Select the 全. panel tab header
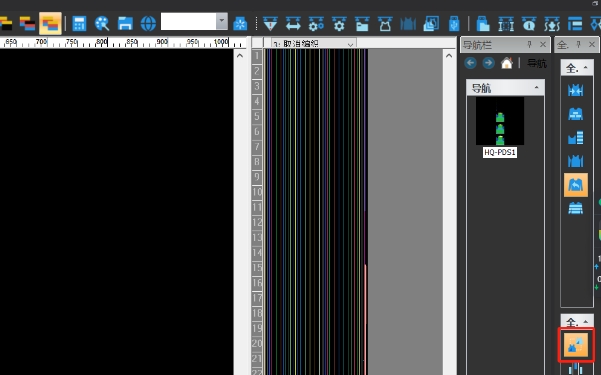 [x=564, y=45]
